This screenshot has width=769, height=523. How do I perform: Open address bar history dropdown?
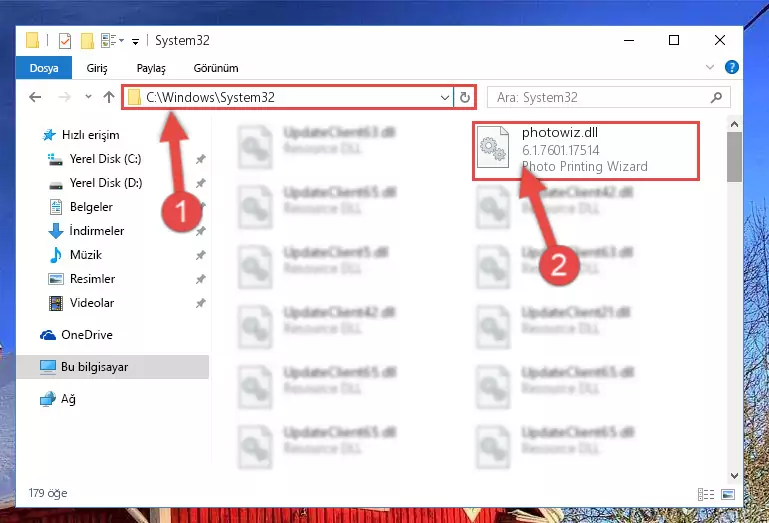coord(445,98)
